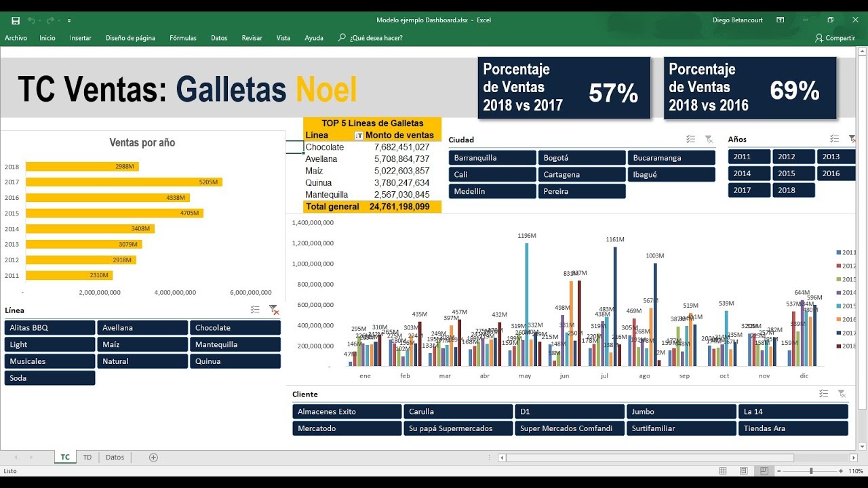Select Page Layout view in the status bar

click(743, 470)
